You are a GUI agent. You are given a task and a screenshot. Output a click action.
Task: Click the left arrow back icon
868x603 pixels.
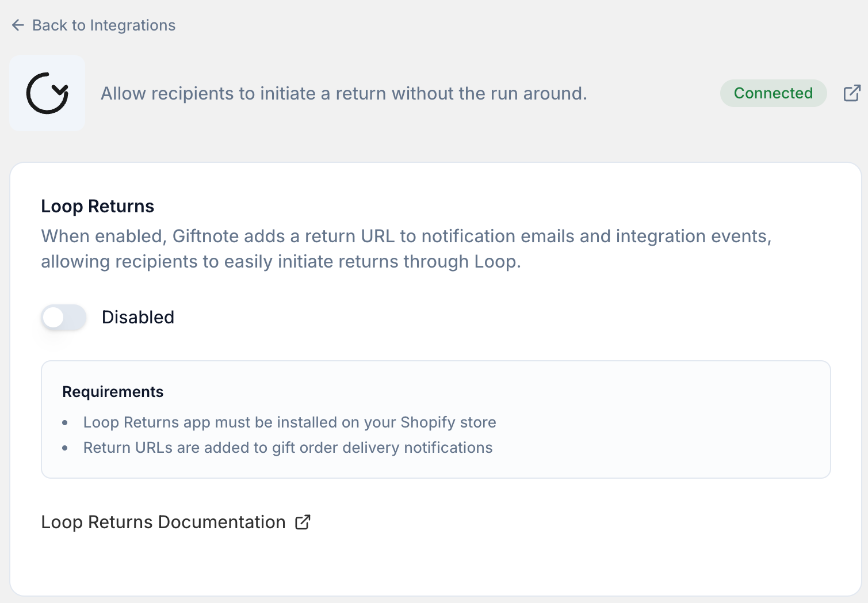18,25
